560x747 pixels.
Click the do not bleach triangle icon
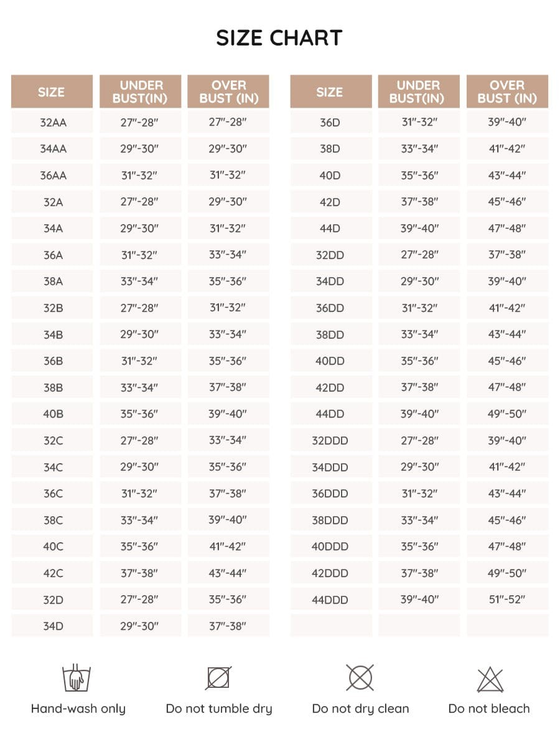point(490,679)
